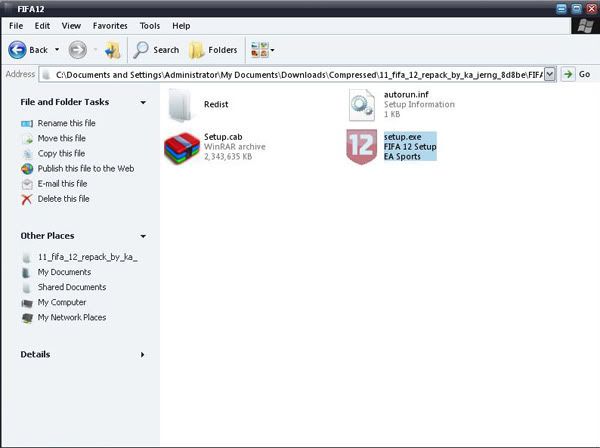Expand the Details panel
Screen dimensions: 600x448
pos(143,355)
